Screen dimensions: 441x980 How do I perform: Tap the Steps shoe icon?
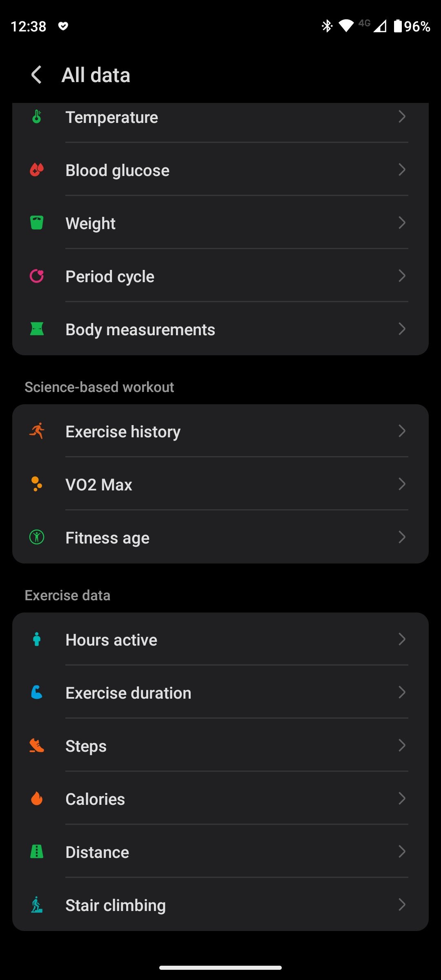click(x=37, y=746)
